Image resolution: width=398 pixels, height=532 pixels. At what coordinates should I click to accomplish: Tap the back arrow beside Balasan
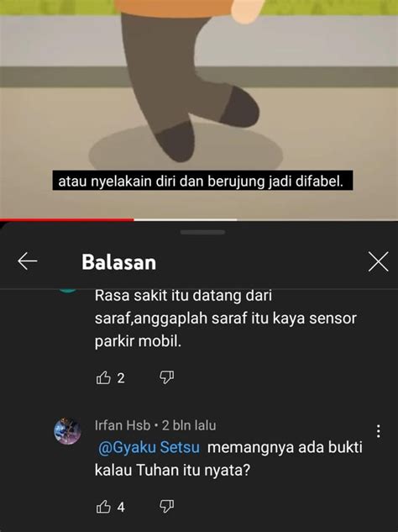[x=28, y=261]
